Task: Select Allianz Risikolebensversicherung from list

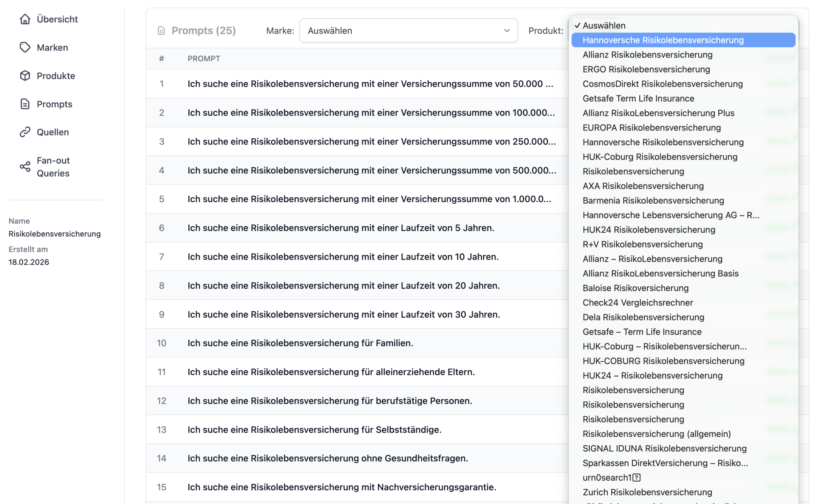Action: coord(647,55)
